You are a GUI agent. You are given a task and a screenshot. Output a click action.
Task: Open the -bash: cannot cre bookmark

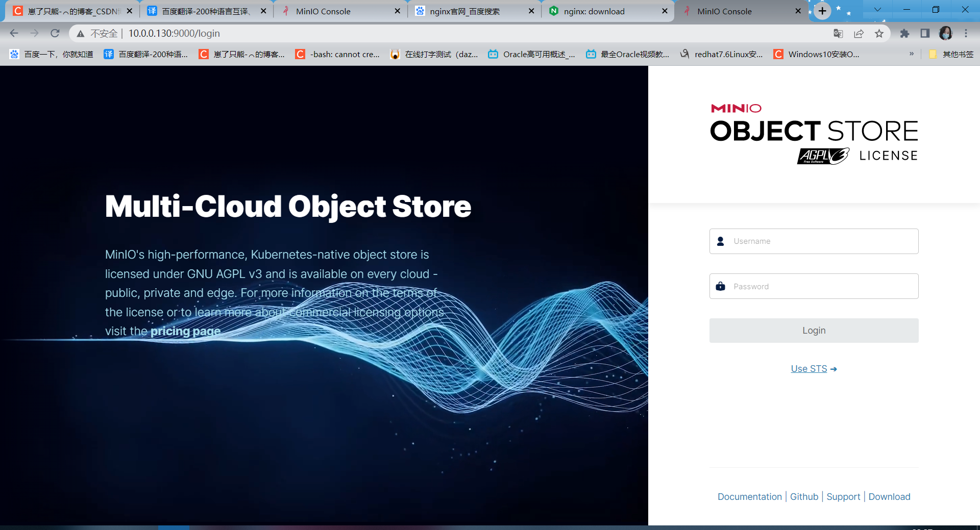click(338, 54)
